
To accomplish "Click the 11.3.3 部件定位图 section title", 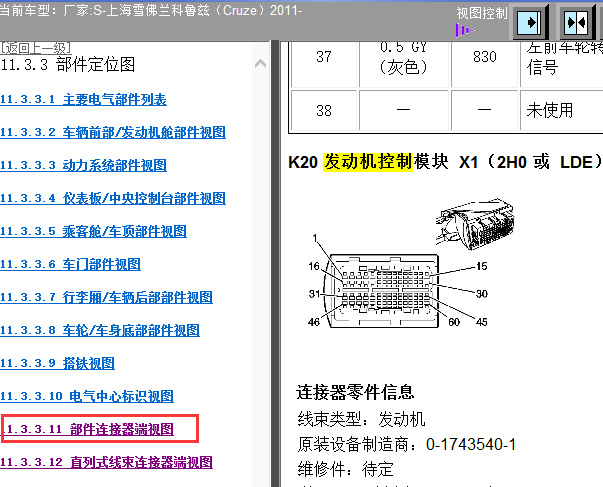I will tap(68, 65).
